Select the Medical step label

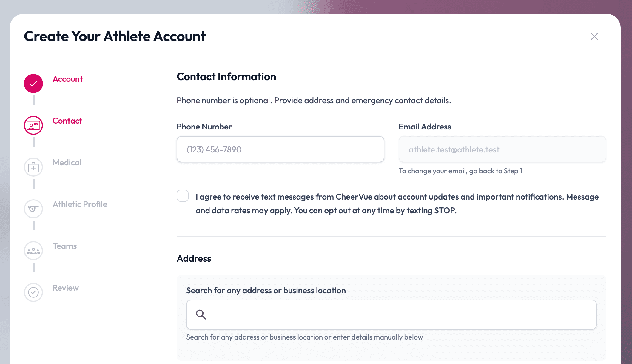pyautogui.click(x=67, y=163)
